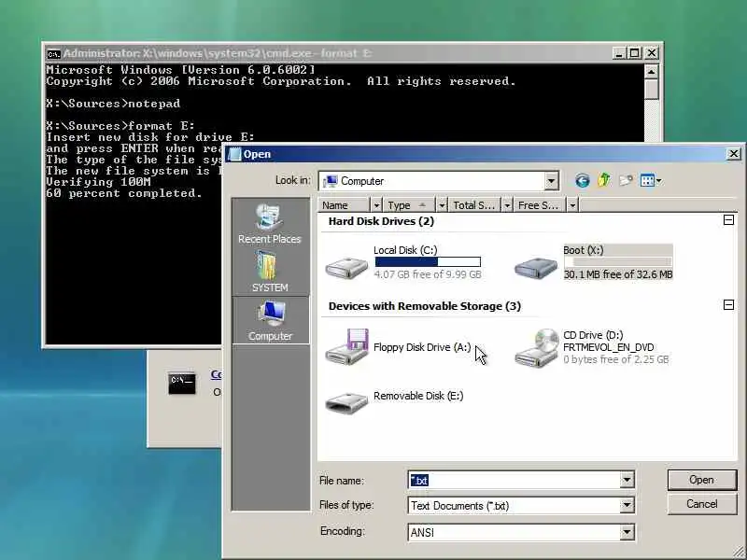The image size is (747, 560).
Task: Sort by the Type column header
Action: pos(409,205)
